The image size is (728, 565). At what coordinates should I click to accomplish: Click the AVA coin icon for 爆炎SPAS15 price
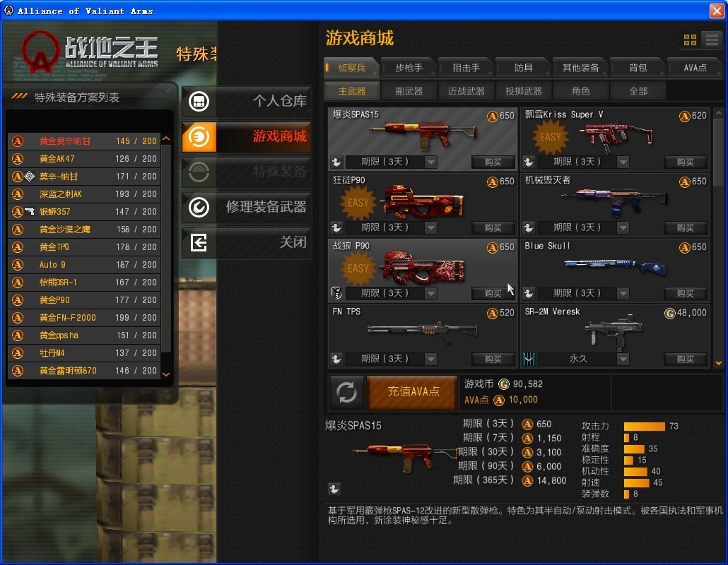(x=492, y=116)
